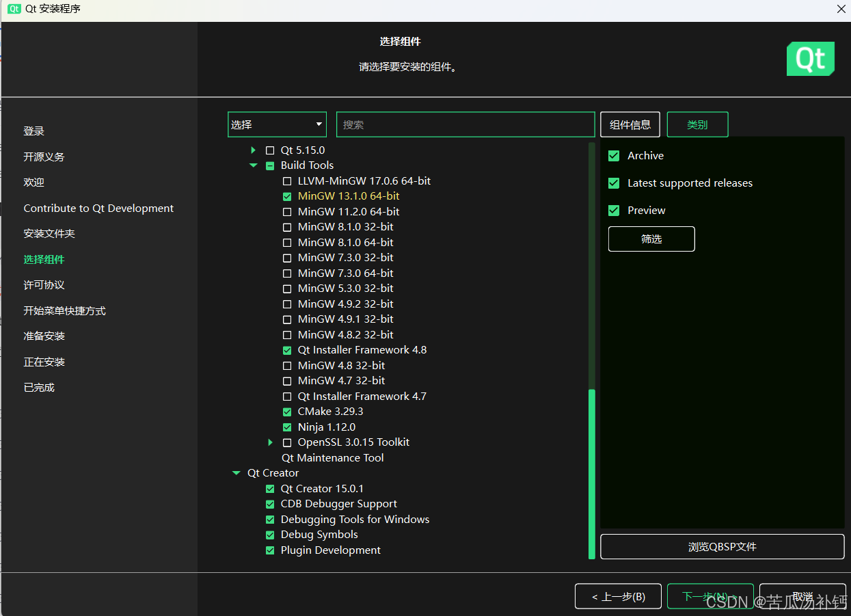Viewport: 851px width, 616px height.
Task: Click the 组件信息 button
Action: (x=630, y=124)
